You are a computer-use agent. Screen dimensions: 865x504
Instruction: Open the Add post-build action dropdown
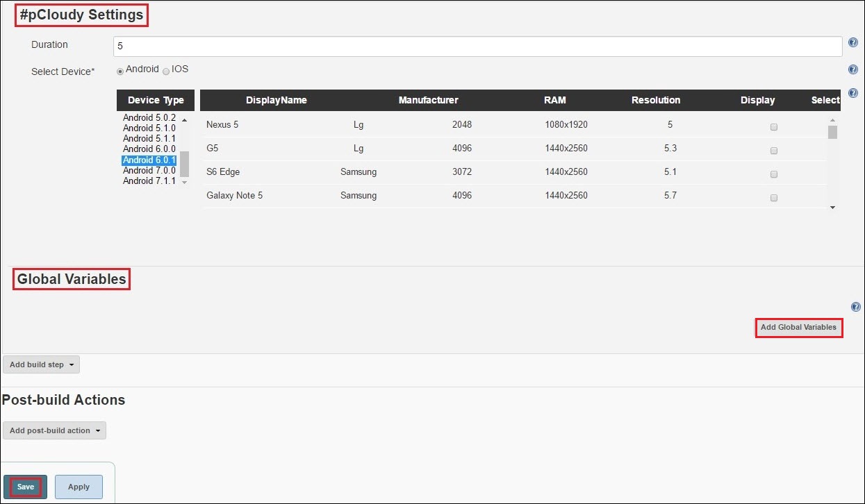54,430
